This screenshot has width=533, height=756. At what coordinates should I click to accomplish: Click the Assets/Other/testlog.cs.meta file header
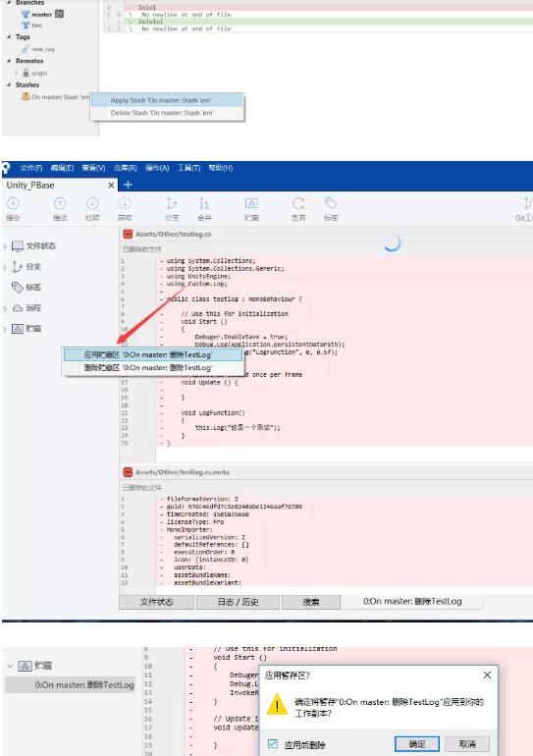tap(183, 472)
